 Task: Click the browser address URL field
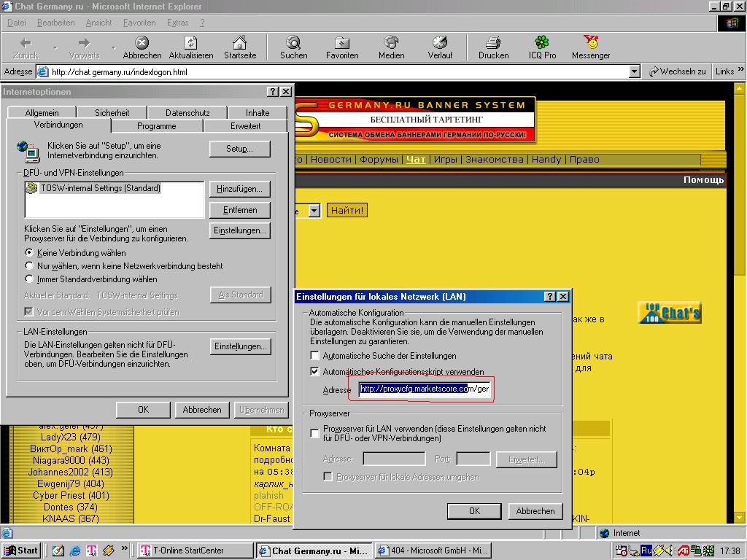coord(339,72)
